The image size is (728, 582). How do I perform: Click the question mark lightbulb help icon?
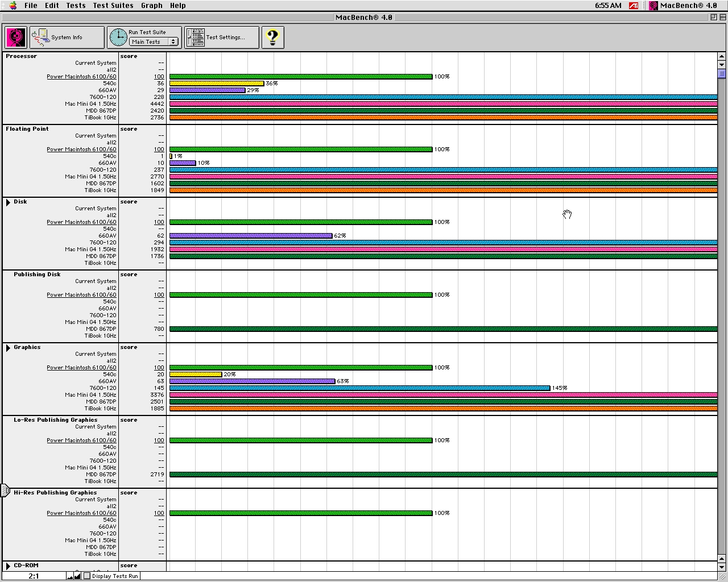pos(272,38)
